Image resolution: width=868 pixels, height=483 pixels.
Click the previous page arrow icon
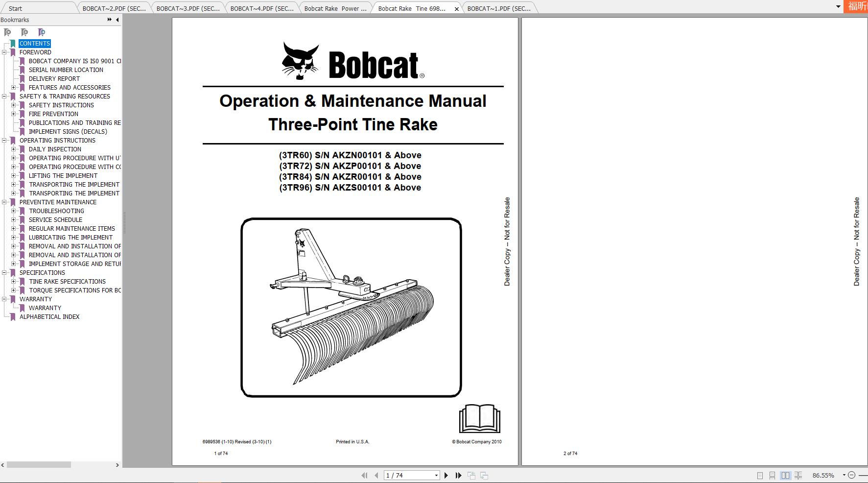coord(376,475)
